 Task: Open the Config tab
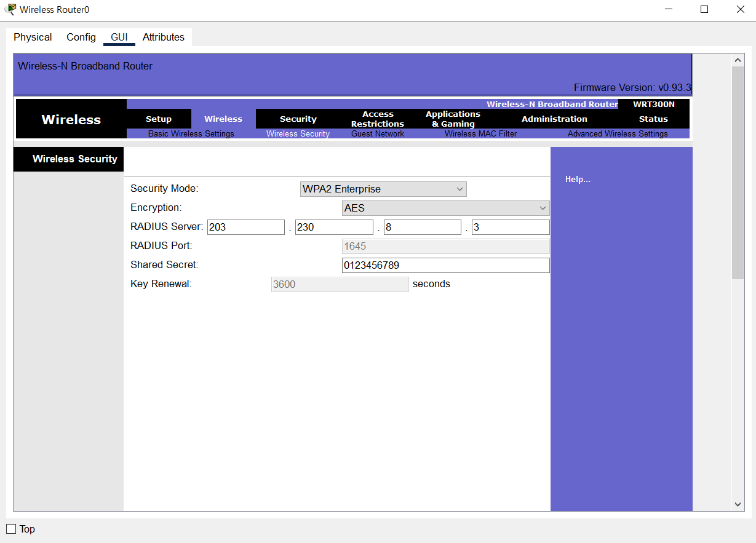pyautogui.click(x=81, y=37)
